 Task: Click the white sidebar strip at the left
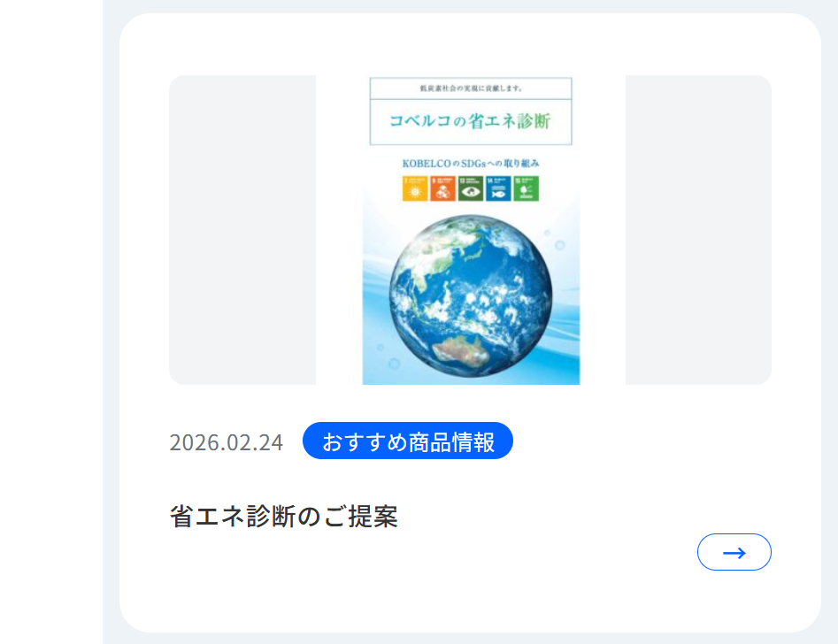tap(51, 322)
